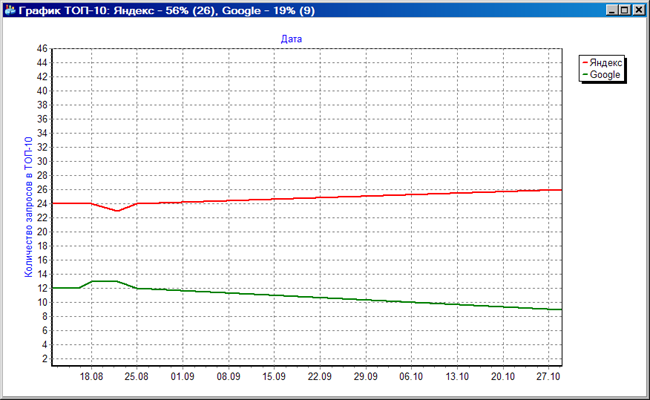650x400 pixels.
Task: Click the 01.09 date label
Action: pos(182,376)
